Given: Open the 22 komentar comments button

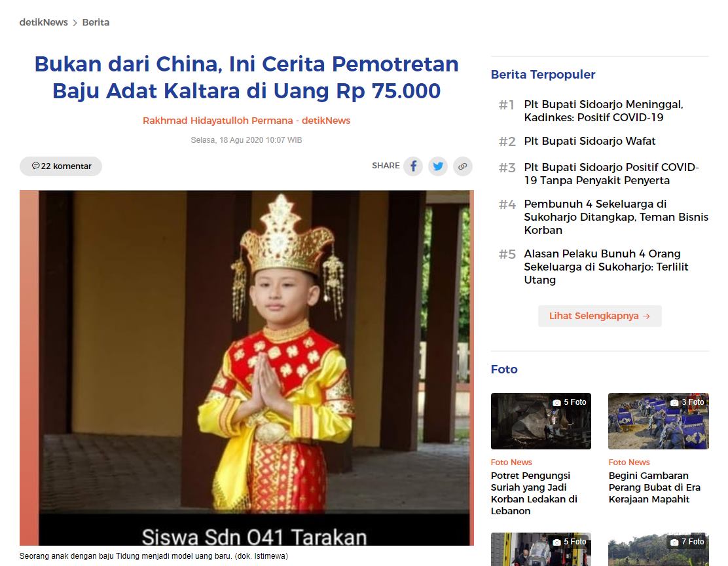Looking at the screenshot, I should 61,166.
